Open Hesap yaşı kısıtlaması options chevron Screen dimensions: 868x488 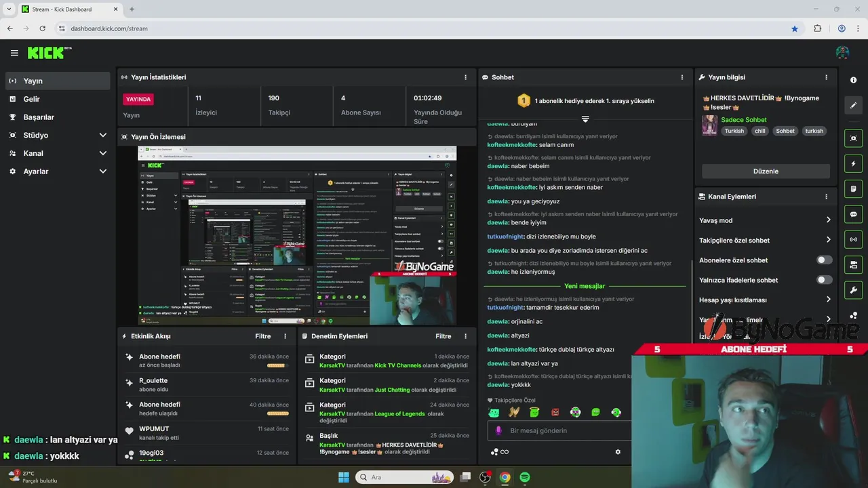pos(828,300)
